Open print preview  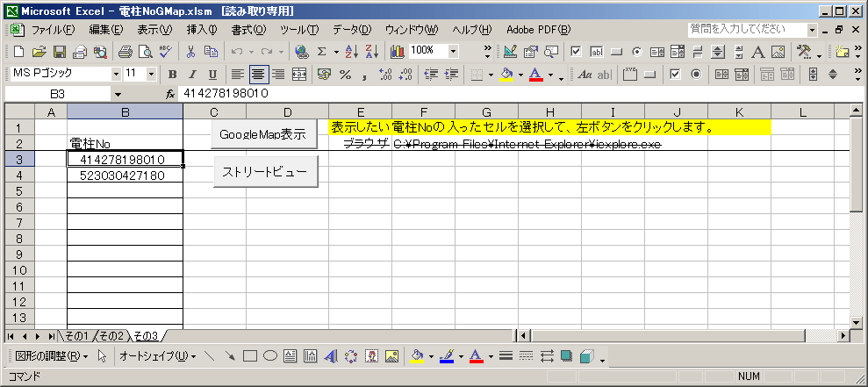(146, 52)
